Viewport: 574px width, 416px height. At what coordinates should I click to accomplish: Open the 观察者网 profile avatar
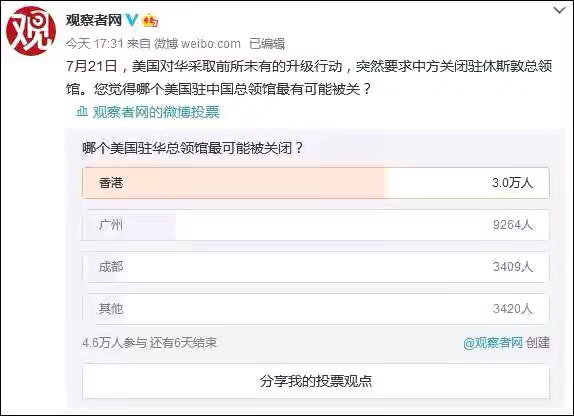pyautogui.click(x=31, y=31)
